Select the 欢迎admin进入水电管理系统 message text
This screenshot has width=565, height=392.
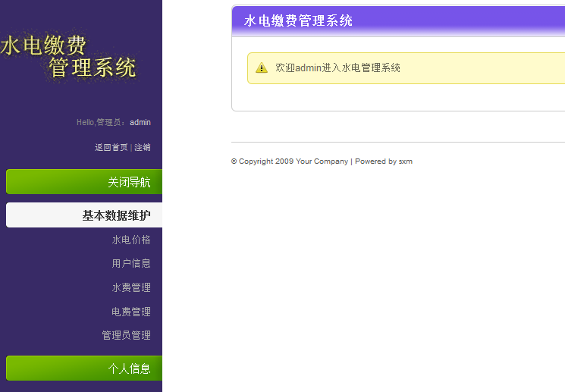click(337, 67)
